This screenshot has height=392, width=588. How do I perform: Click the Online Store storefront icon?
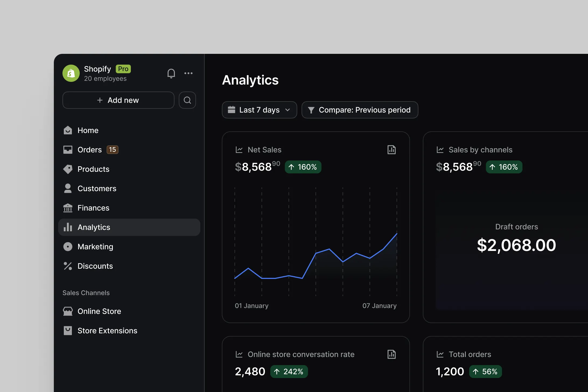68,311
